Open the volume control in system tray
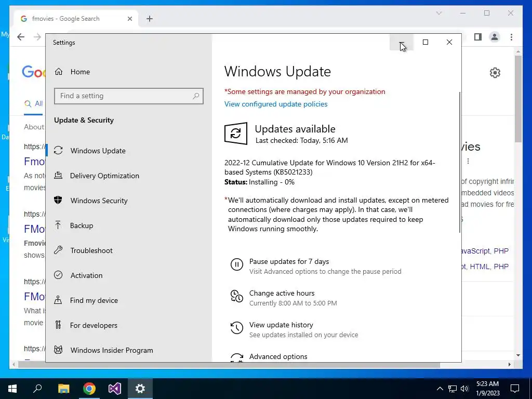This screenshot has width=532, height=399. (465, 389)
